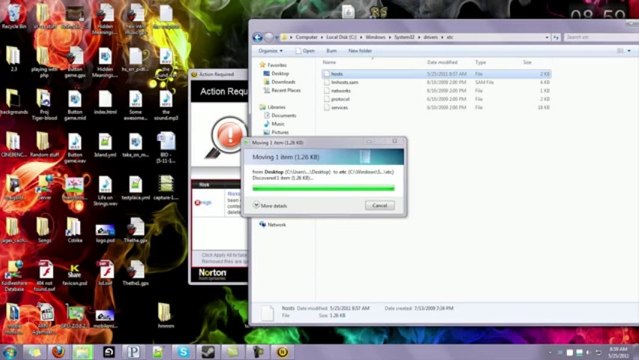The width and height of the screenshot is (639, 360).
Task: Select the index.html desktop file
Action: click(105, 103)
